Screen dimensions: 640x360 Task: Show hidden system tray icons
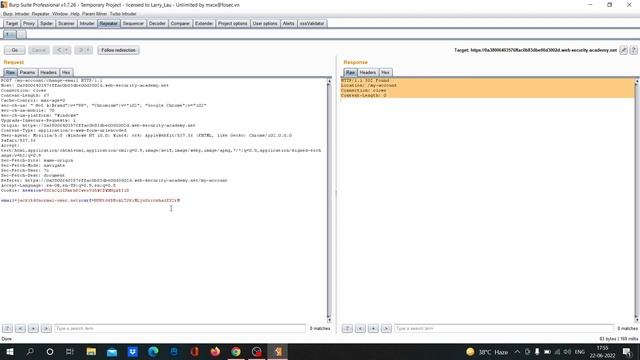pyautogui.click(x=517, y=351)
